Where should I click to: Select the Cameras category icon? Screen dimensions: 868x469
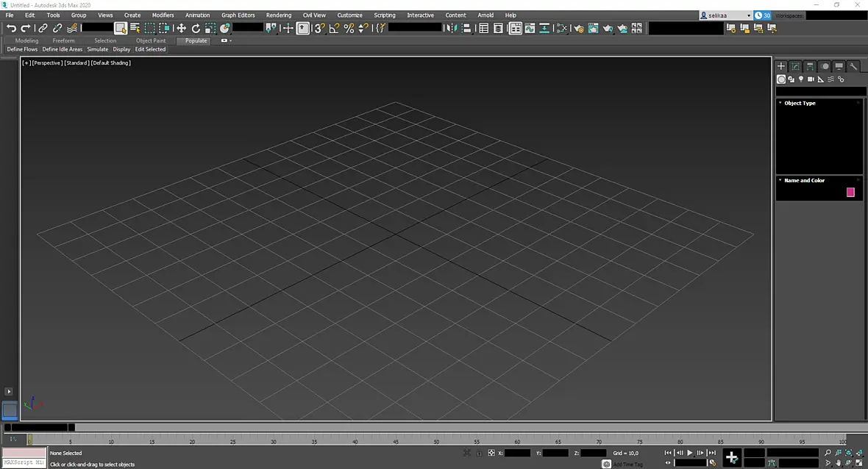pyautogui.click(x=811, y=79)
